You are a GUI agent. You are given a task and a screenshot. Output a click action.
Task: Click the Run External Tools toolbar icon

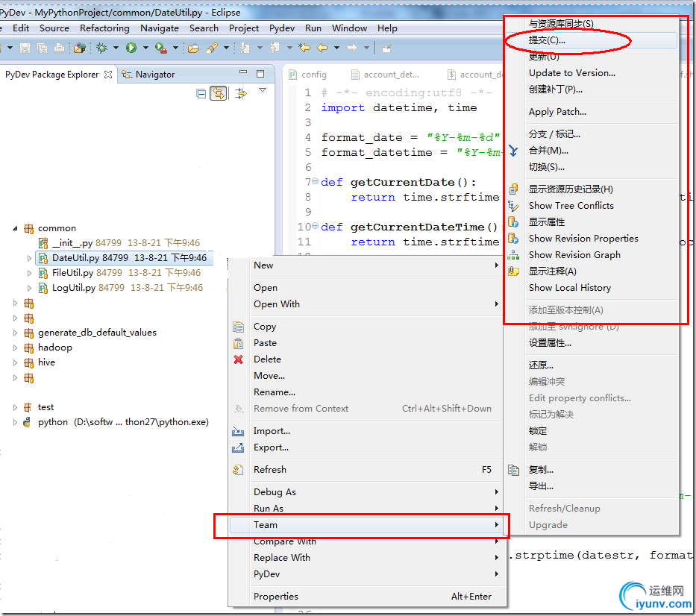(160, 48)
